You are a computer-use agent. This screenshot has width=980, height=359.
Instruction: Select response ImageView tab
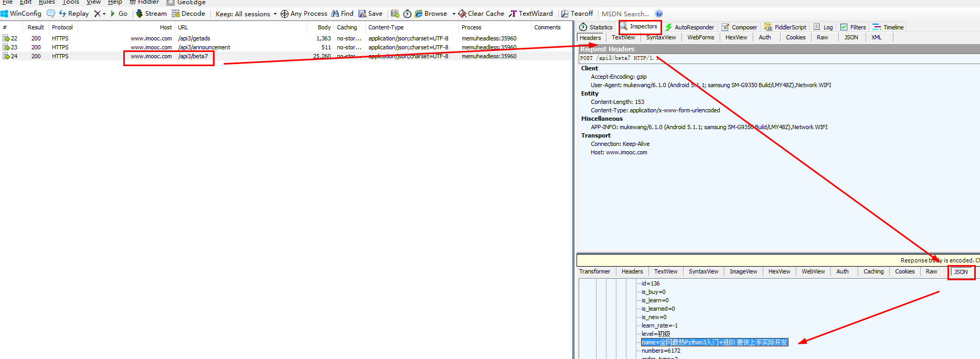point(743,272)
